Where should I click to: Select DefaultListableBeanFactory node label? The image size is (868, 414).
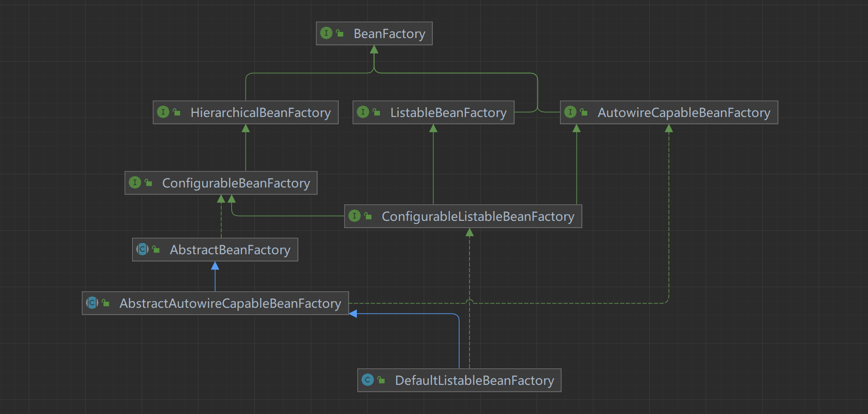[474, 381]
